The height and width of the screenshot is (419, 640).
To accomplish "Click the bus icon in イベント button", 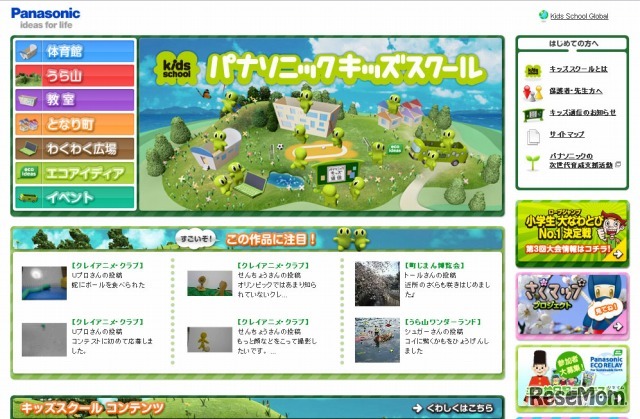I will pyautogui.click(x=28, y=198).
